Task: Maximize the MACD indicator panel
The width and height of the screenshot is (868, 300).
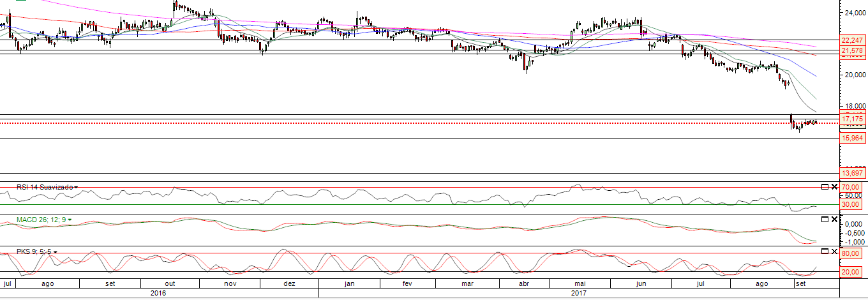Action: 824,219
